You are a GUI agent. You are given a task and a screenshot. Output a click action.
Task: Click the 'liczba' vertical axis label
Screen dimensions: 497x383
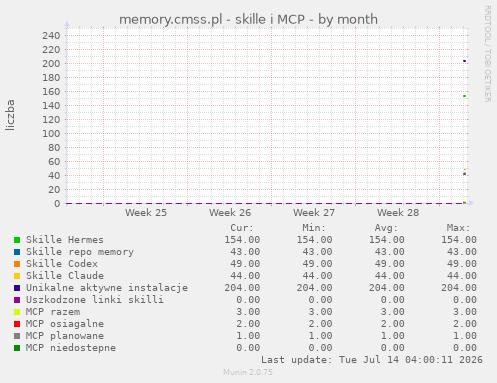(10, 115)
